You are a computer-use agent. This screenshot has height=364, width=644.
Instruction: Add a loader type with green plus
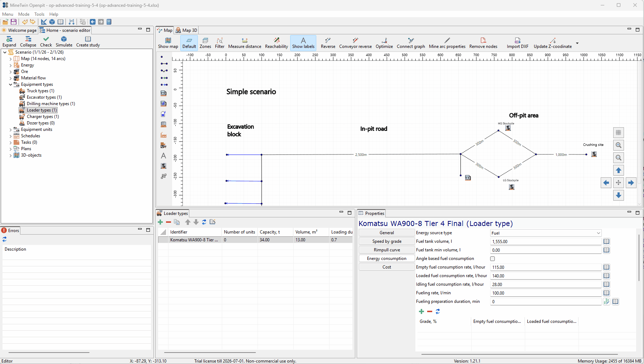click(x=160, y=222)
